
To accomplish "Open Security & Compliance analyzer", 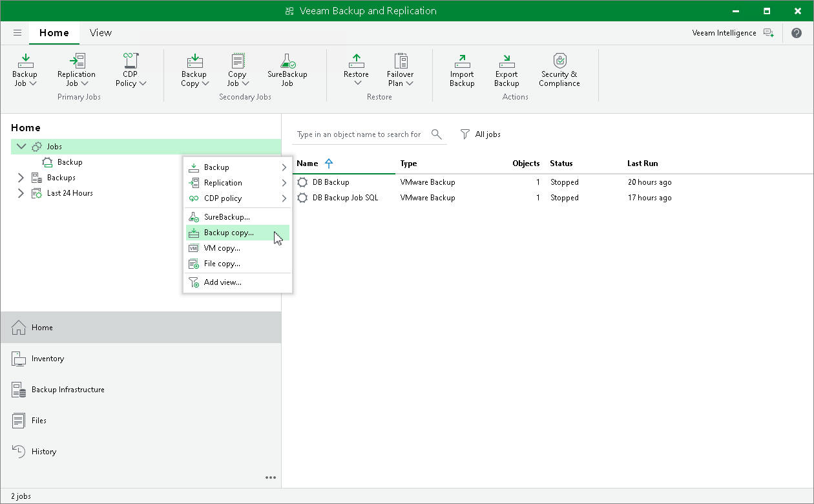I will [558, 69].
